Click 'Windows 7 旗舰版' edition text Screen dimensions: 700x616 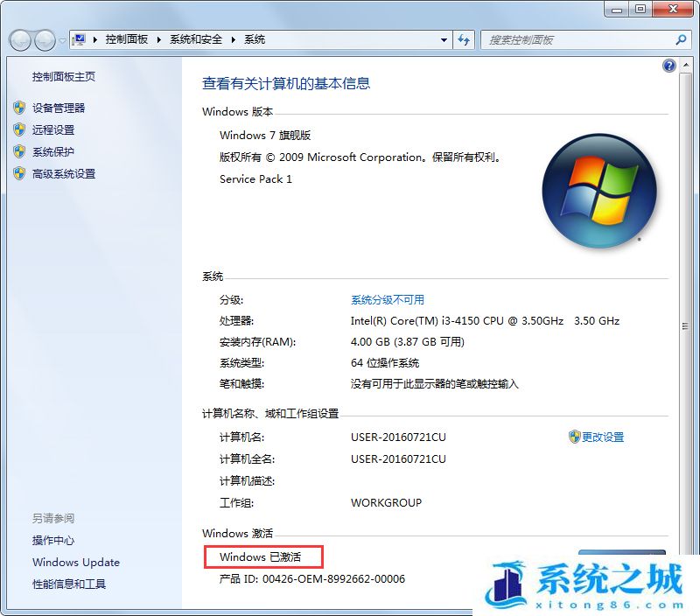pyautogui.click(x=265, y=136)
